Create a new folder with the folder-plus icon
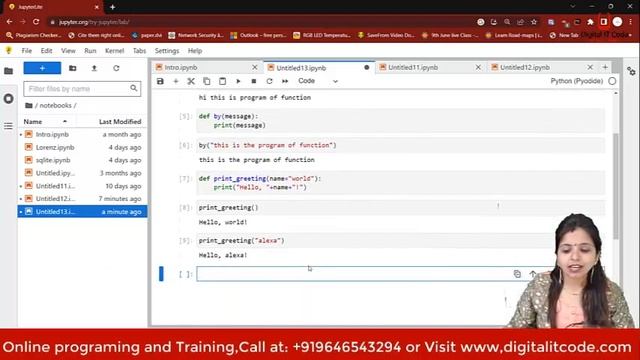Screen dimensions: 640x360 point(73,68)
